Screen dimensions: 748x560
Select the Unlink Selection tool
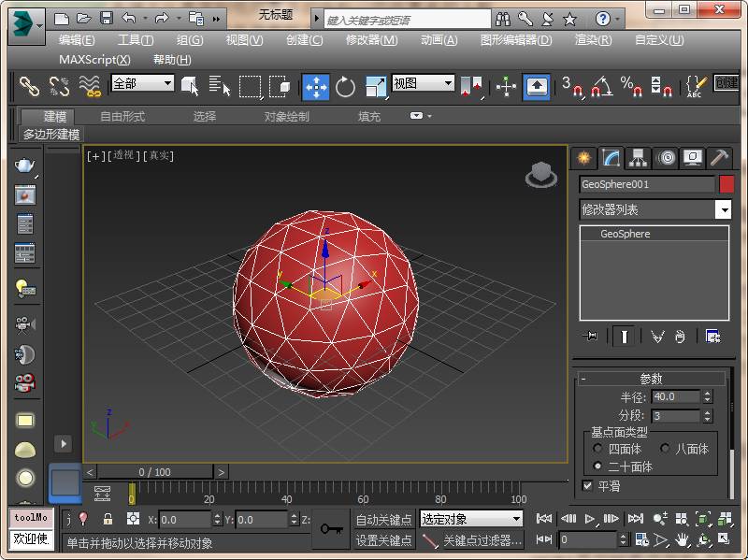(60, 86)
